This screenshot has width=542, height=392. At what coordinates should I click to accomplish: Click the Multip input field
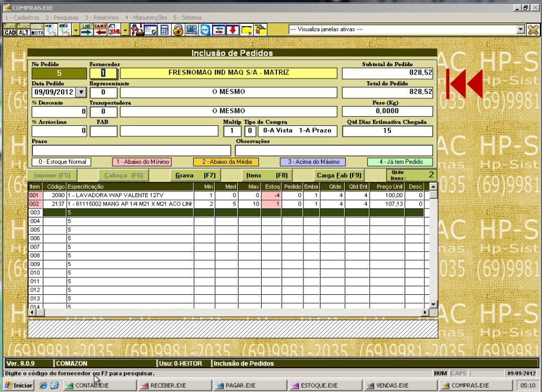[232, 131]
